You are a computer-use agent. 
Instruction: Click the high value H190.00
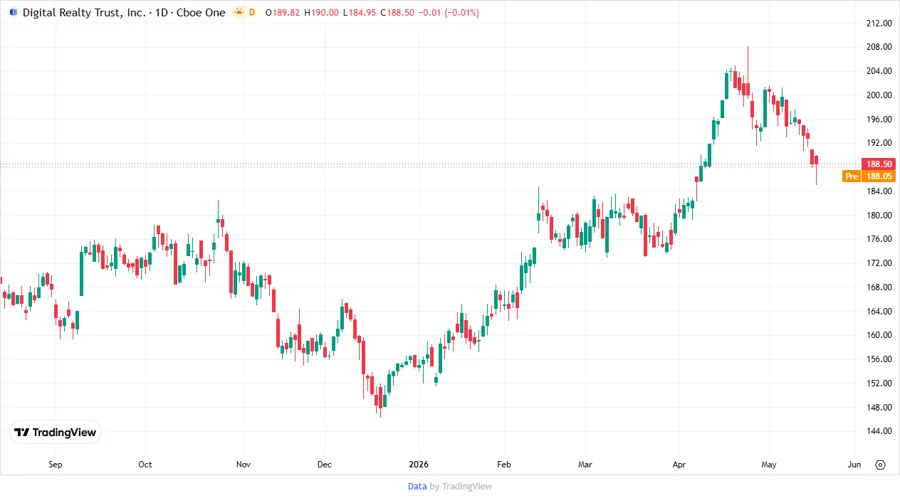[x=321, y=12]
